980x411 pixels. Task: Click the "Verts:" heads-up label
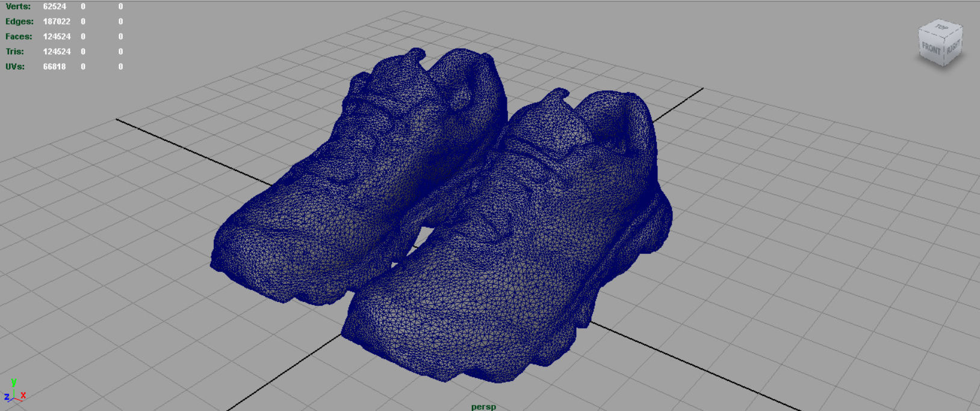pos(18,6)
